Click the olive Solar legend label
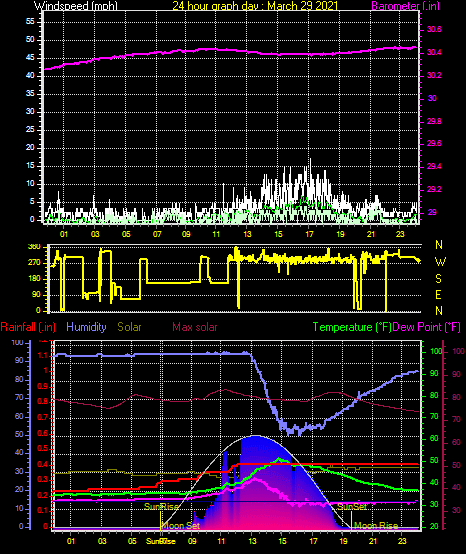466x554 pixels. (129, 327)
